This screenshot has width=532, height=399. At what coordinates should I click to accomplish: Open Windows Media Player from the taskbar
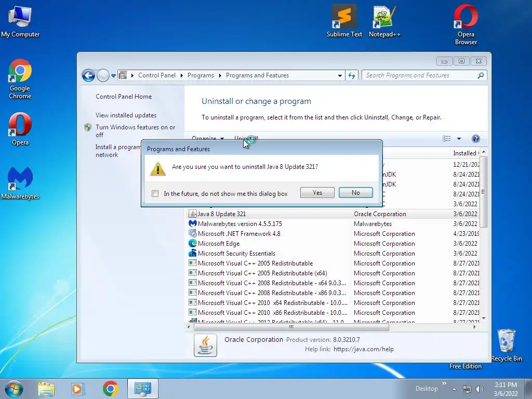(x=77, y=389)
